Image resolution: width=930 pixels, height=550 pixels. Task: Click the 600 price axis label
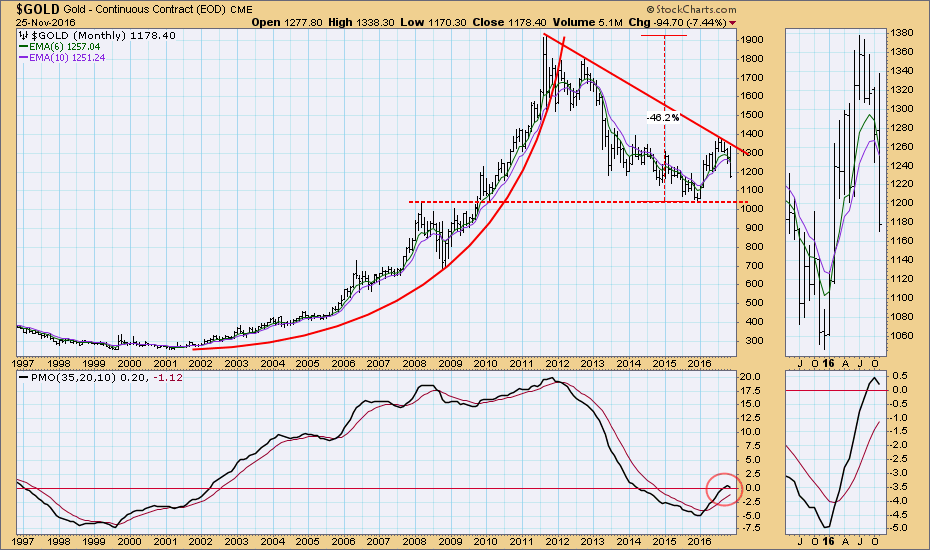754,284
